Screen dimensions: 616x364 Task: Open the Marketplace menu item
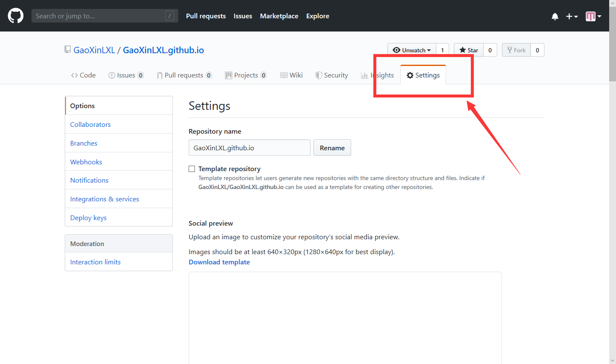[279, 16]
